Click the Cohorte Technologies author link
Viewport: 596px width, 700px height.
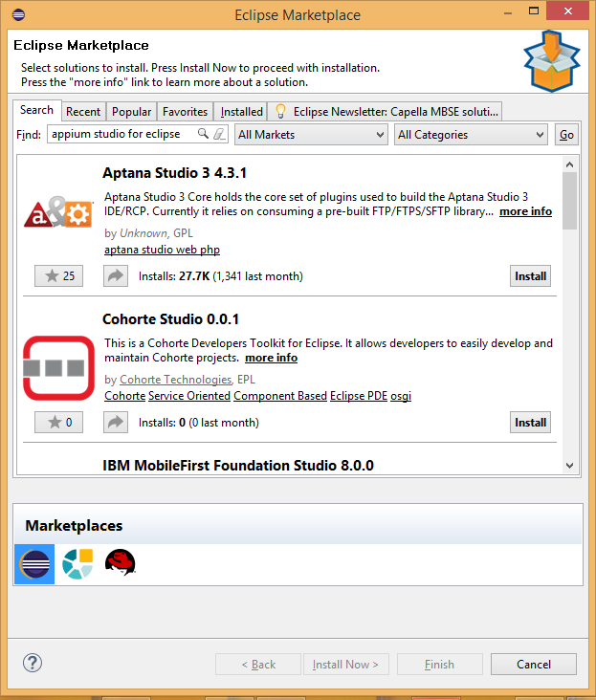coord(175,380)
